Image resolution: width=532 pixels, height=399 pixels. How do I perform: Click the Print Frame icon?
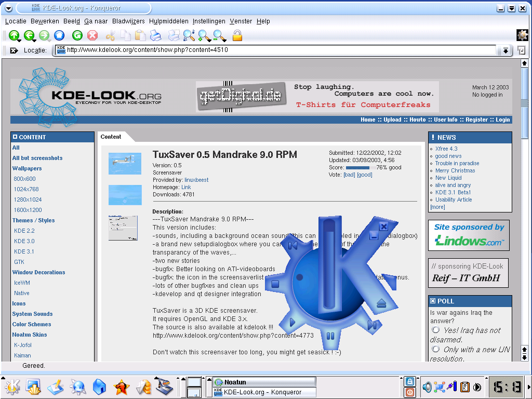[174, 35]
